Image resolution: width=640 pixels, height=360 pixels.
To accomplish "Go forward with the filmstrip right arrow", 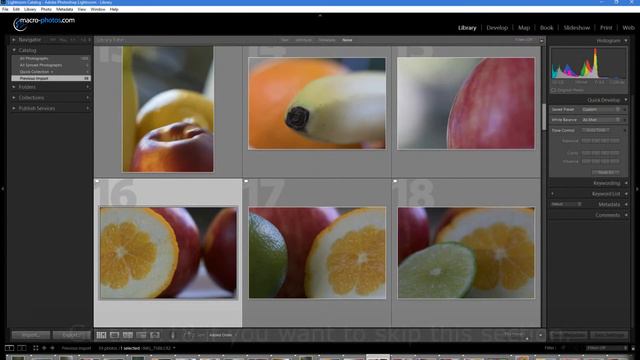I will coord(52,348).
